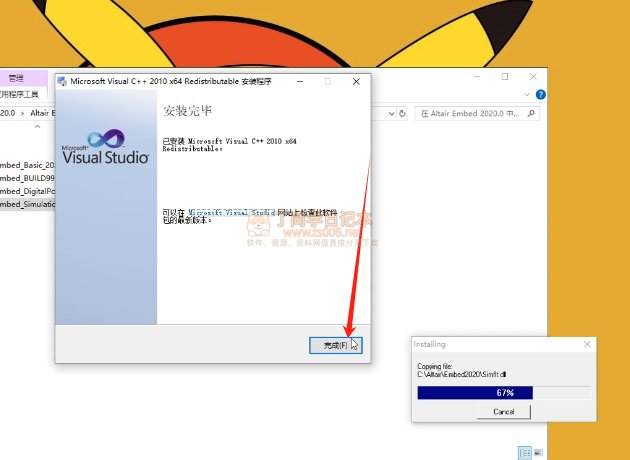Switch Explorer to large icons view

pos(538,453)
